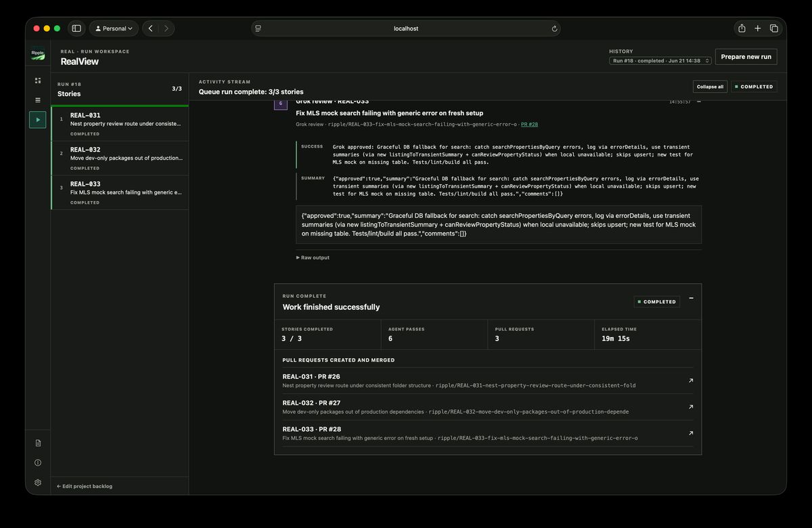Select the REAL-033 story
This screenshot has height=528, width=812.
(120, 192)
